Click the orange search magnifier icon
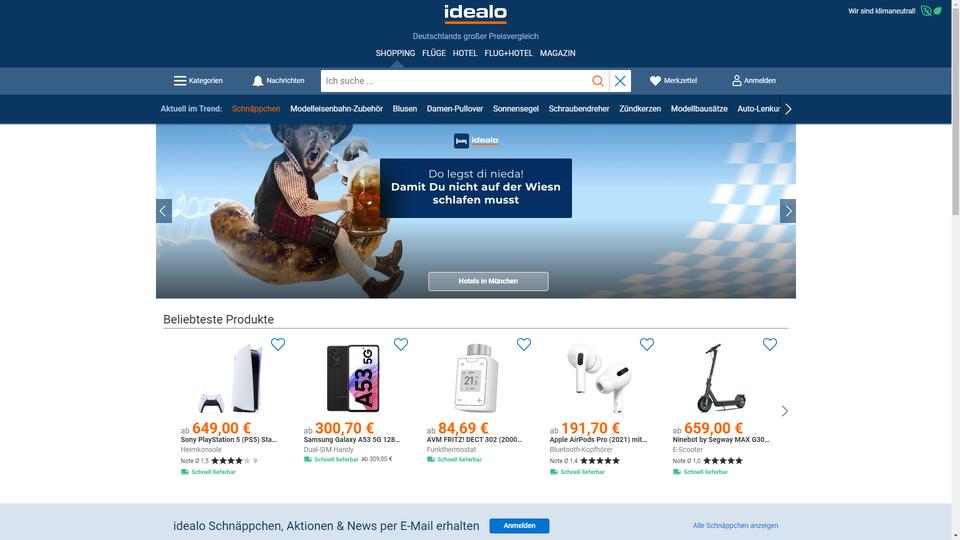960x540 pixels. point(598,81)
